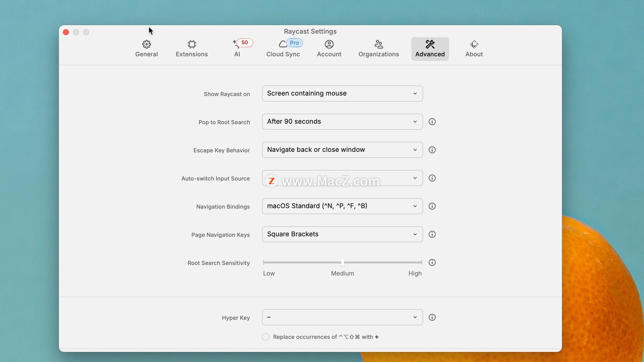Click the Root Search Sensitivity slider handle
The height and width of the screenshot is (362, 644).
coord(342,262)
